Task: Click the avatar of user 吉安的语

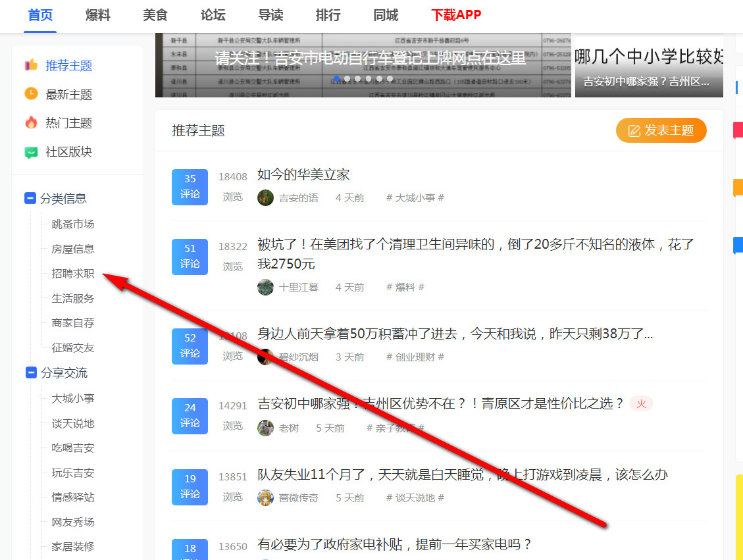Action: pos(265,197)
